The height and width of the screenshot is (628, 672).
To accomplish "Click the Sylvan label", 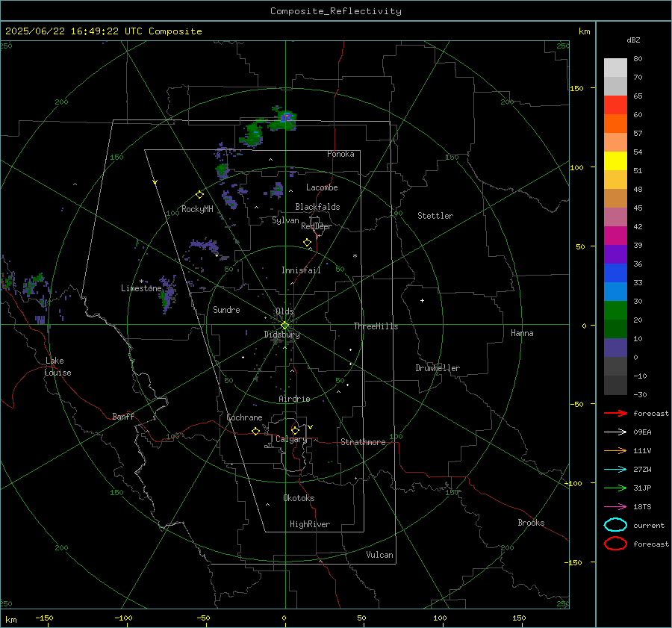I will tap(285, 220).
